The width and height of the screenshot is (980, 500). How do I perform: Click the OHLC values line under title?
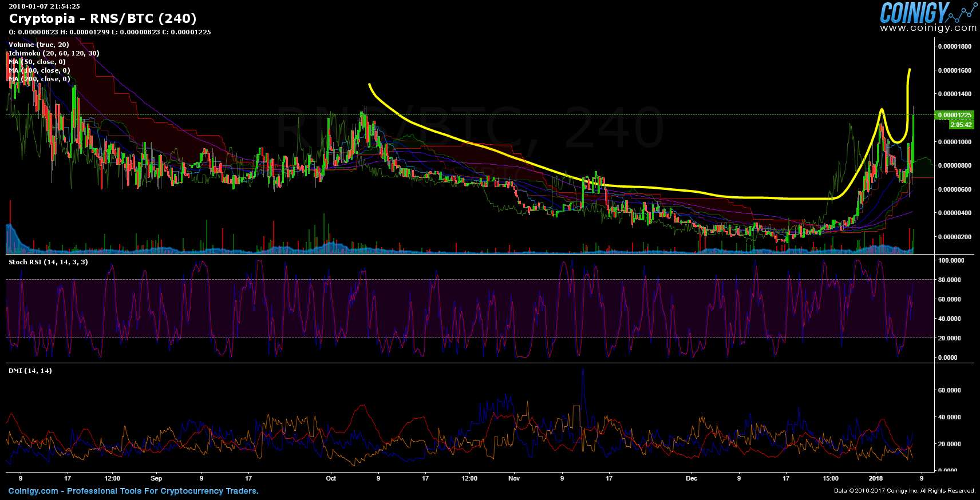point(110,32)
